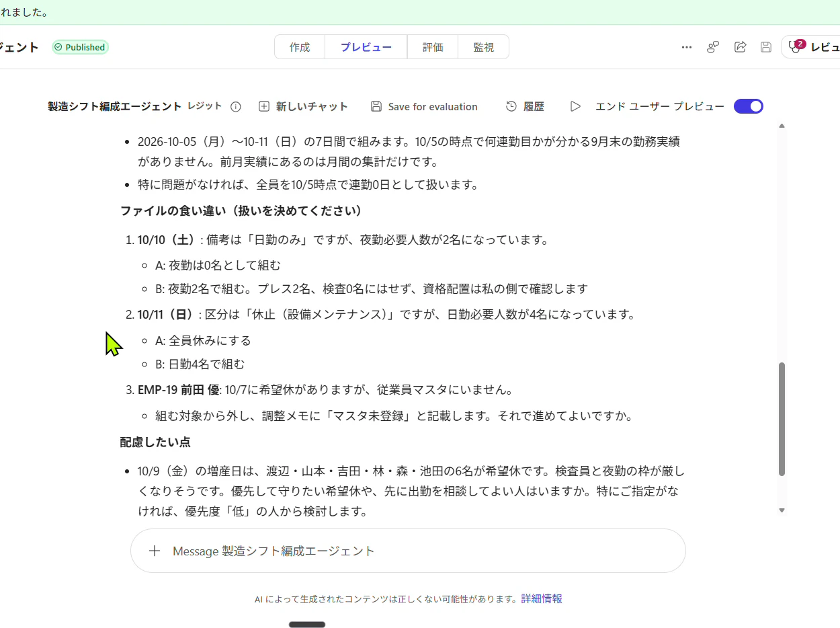Click the 'EMP-19 前田 優' text

click(179, 389)
